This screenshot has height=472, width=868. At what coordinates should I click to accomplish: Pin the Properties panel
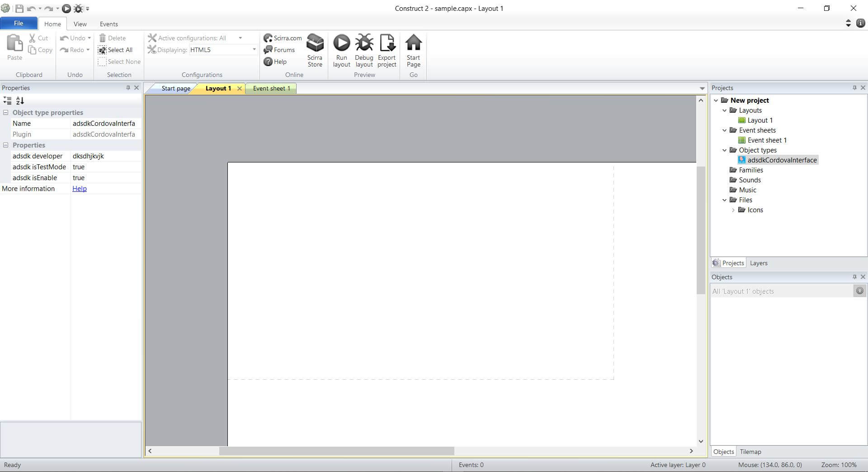[128, 88]
